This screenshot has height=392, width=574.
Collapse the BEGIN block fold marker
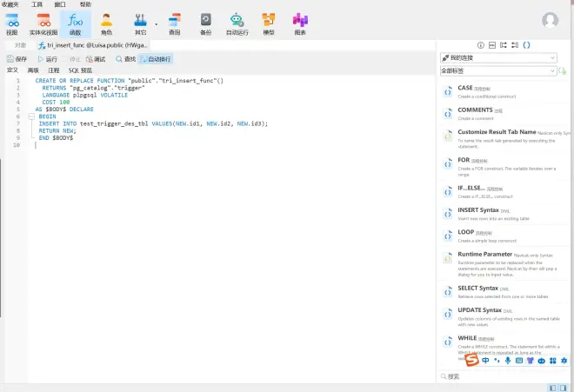(31, 116)
